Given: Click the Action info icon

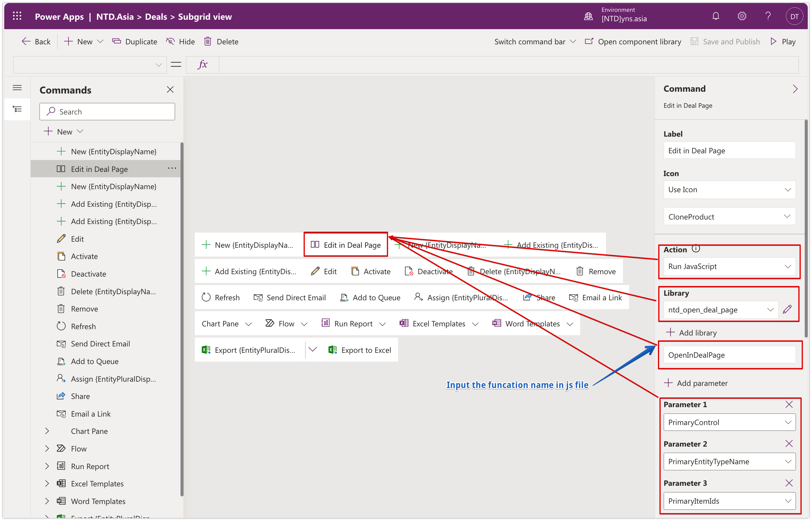Looking at the screenshot, I should (696, 249).
